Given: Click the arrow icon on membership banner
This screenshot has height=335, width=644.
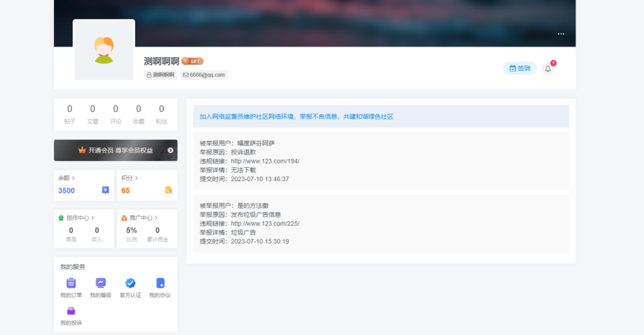Looking at the screenshot, I should coord(170,150).
